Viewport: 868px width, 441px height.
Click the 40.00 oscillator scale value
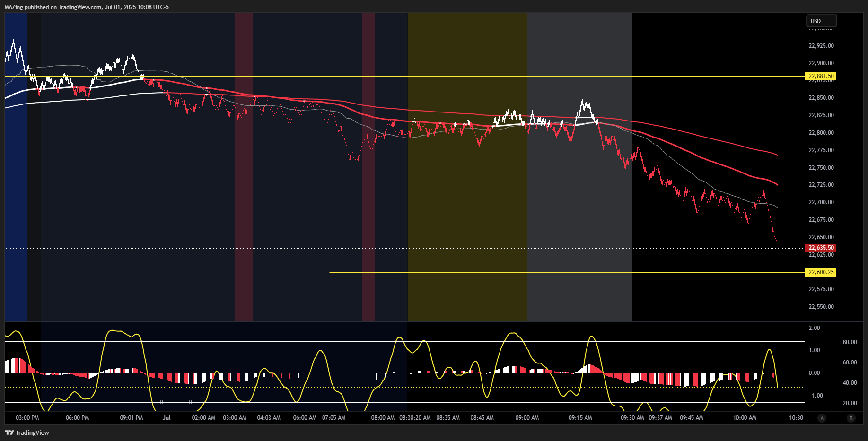(850, 383)
